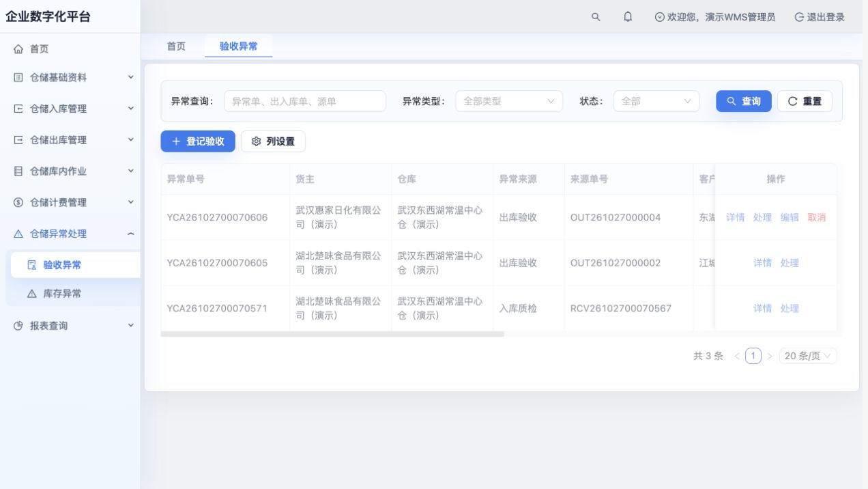Click the user icon beside 欢迎您

pyautogui.click(x=659, y=17)
